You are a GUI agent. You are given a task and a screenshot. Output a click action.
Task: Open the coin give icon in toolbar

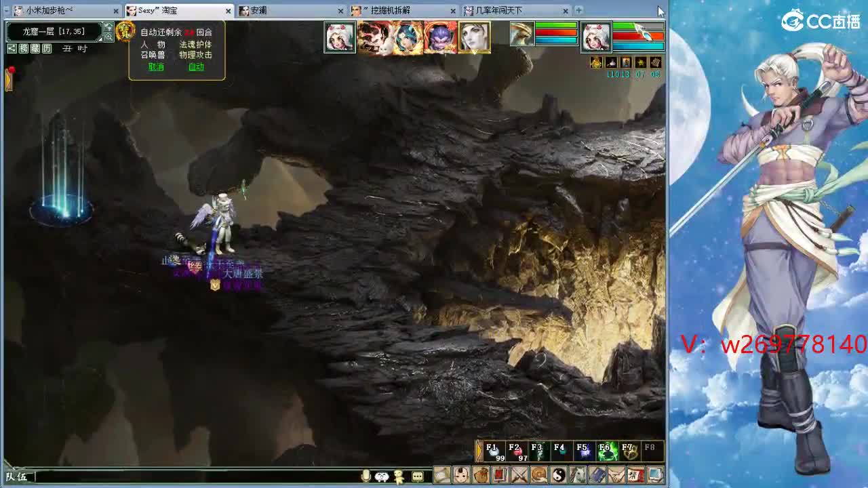pos(539,475)
